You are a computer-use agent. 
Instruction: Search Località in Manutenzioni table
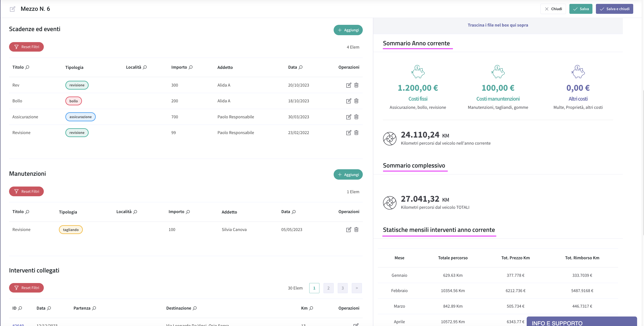(x=135, y=212)
